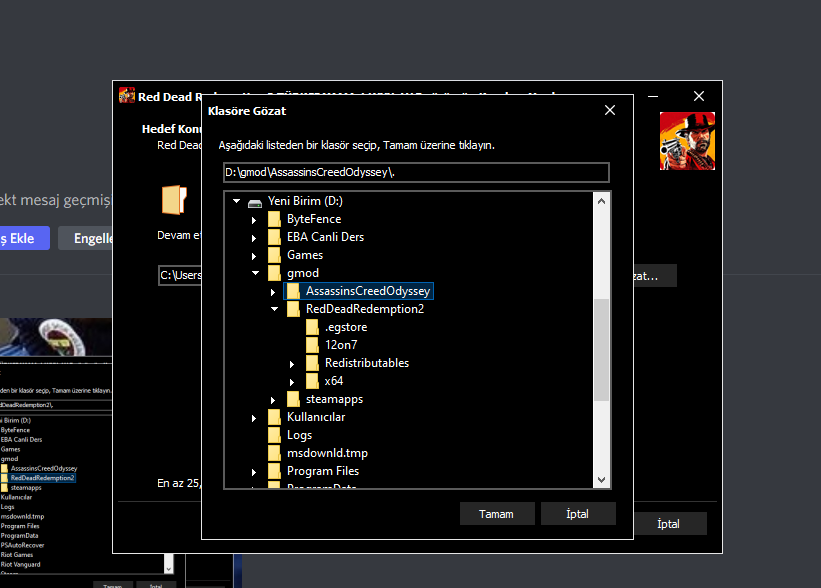Collapse the Yeni Birim (D:) drive node

point(237,201)
